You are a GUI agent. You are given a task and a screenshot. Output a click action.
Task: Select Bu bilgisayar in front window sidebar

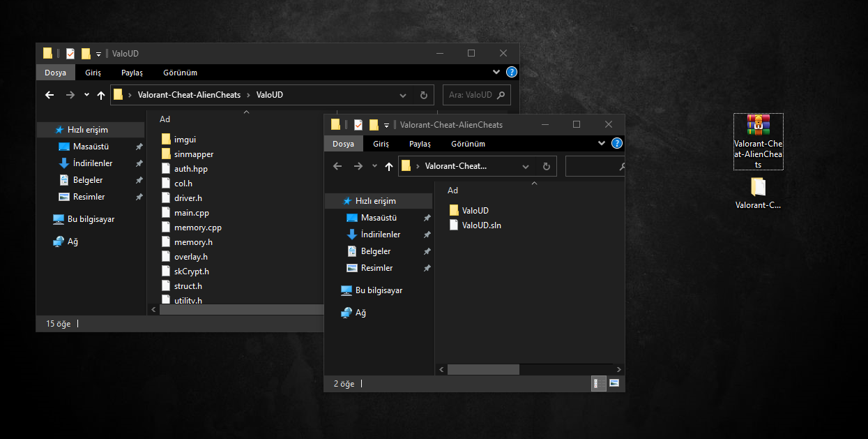[379, 290]
